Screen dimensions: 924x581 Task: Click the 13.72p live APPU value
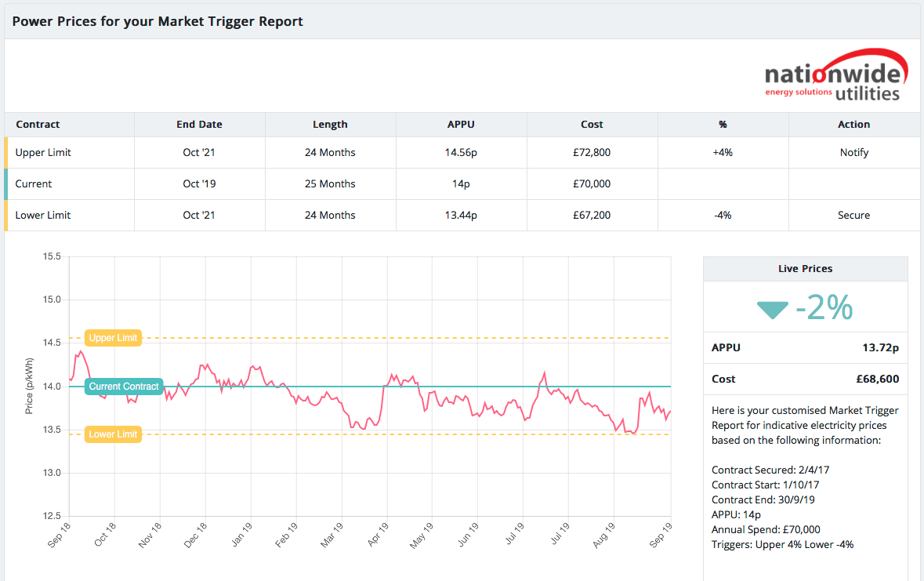880,347
